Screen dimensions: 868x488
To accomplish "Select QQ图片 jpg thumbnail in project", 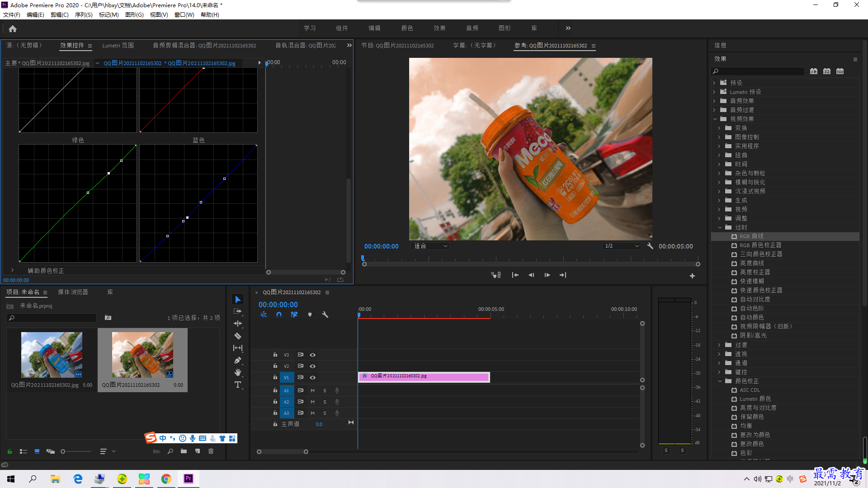I will 52,355.
